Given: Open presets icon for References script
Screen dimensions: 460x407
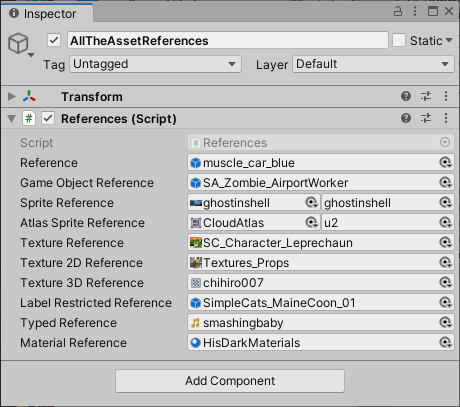Looking at the screenshot, I should (x=426, y=118).
